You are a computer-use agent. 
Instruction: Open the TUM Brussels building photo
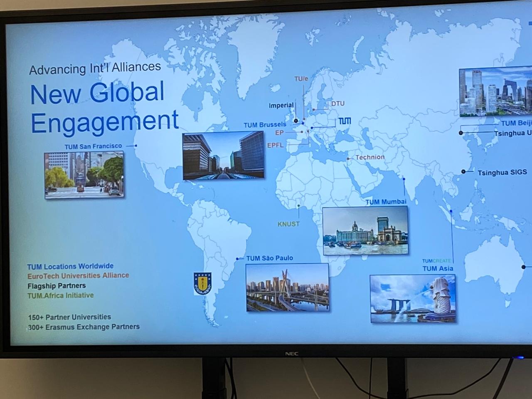click(x=223, y=155)
